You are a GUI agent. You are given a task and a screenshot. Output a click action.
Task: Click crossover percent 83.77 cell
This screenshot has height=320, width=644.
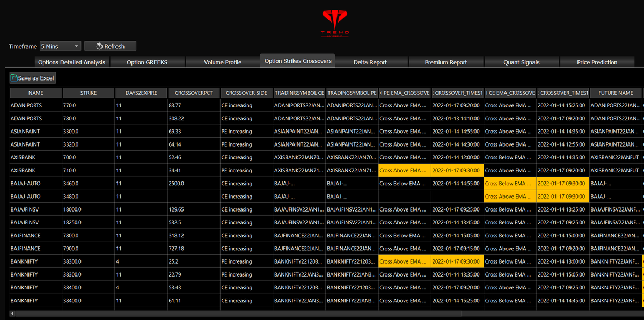tap(194, 105)
